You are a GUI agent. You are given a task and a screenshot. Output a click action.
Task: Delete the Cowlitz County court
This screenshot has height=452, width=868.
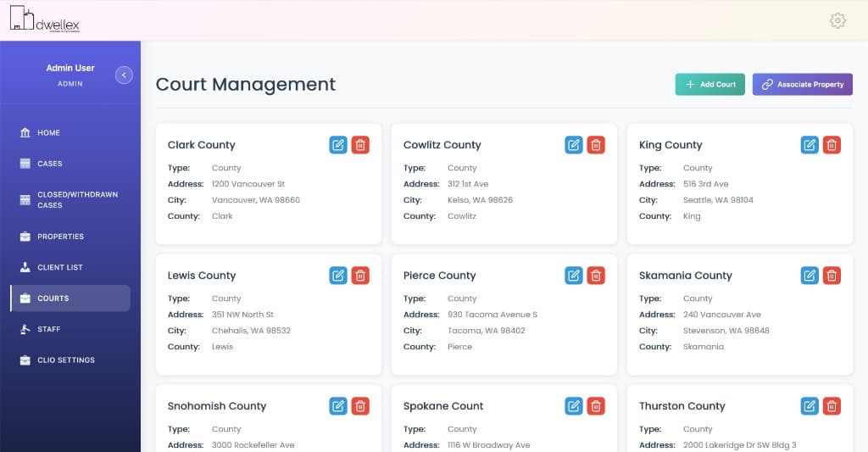click(596, 145)
